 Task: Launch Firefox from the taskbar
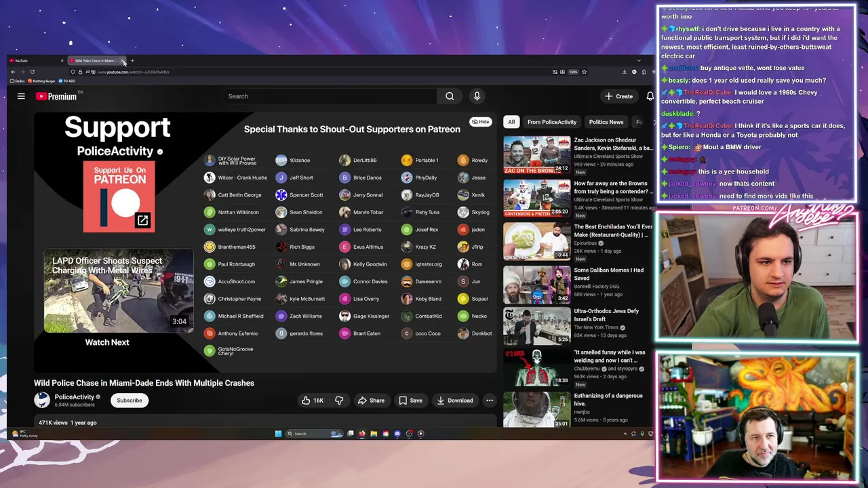362,434
